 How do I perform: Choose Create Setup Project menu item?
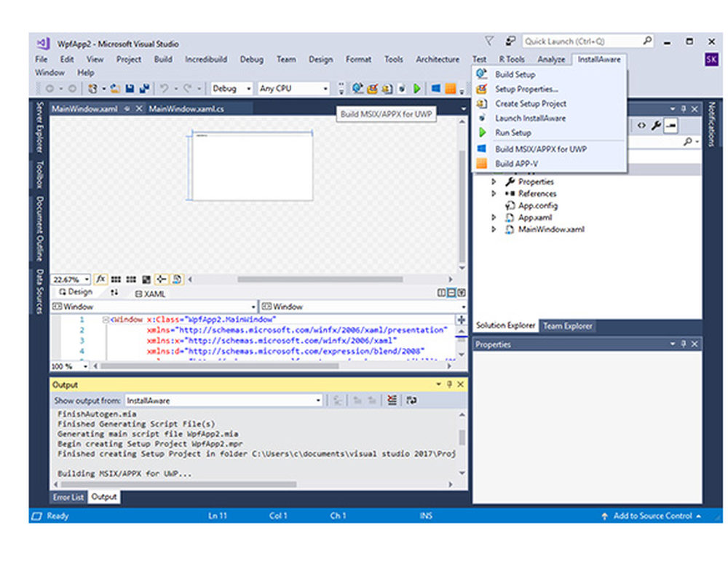point(549,103)
